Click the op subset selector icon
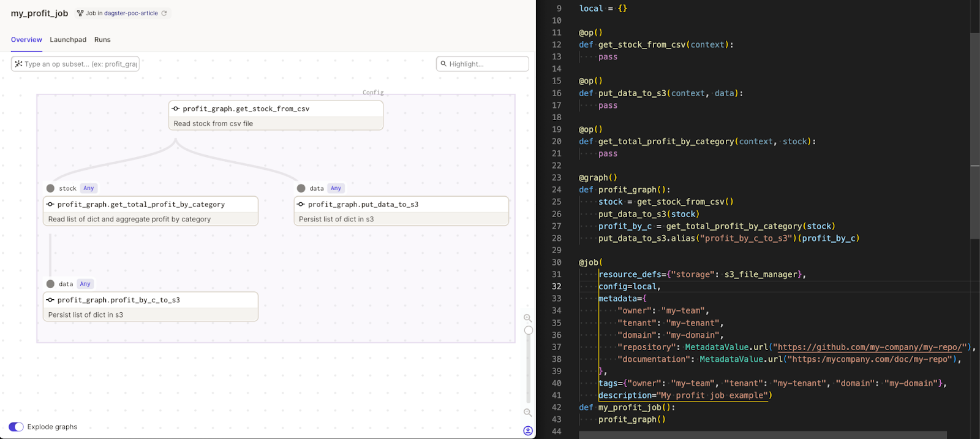The width and height of the screenshot is (980, 439). [19, 64]
